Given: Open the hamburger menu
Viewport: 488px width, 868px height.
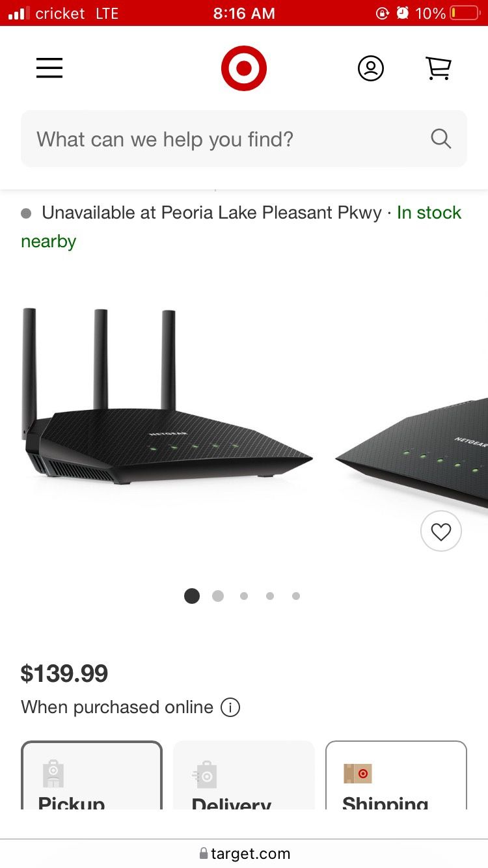Looking at the screenshot, I should (x=49, y=68).
